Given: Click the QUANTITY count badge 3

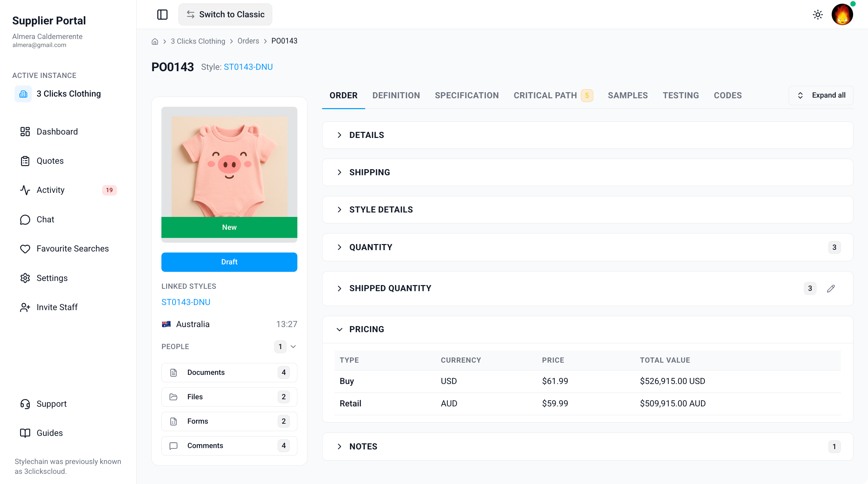Looking at the screenshot, I should coord(834,247).
